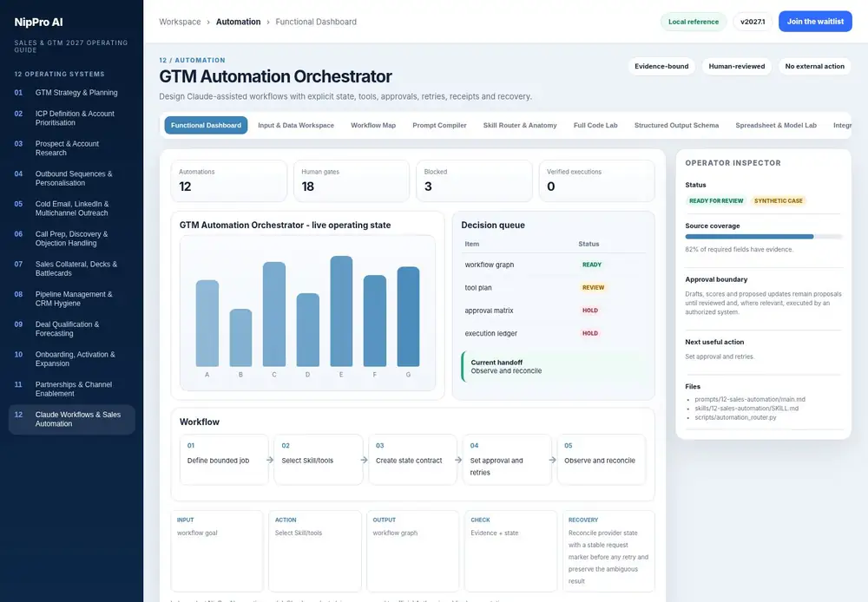868x602 pixels.
Task: Switch to Structured Output Schema tab
Action: pyautogui.click(x=676, y=125)
